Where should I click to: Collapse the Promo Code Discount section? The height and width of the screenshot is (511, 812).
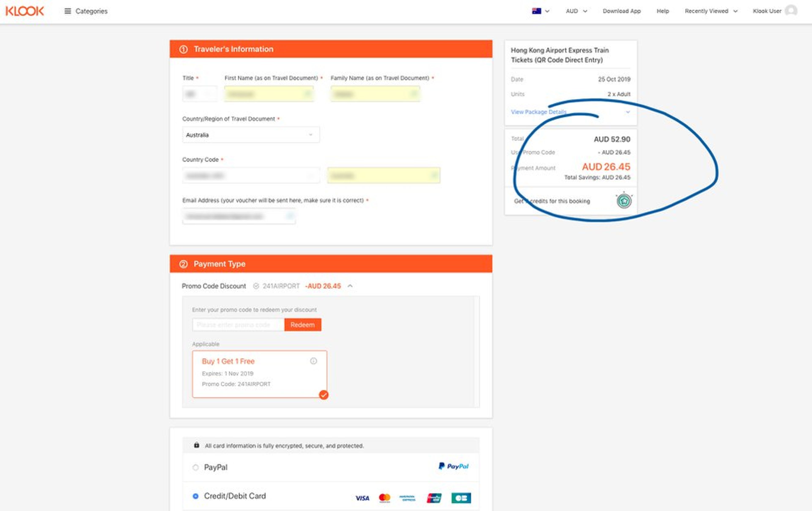(x=350, y=286)
